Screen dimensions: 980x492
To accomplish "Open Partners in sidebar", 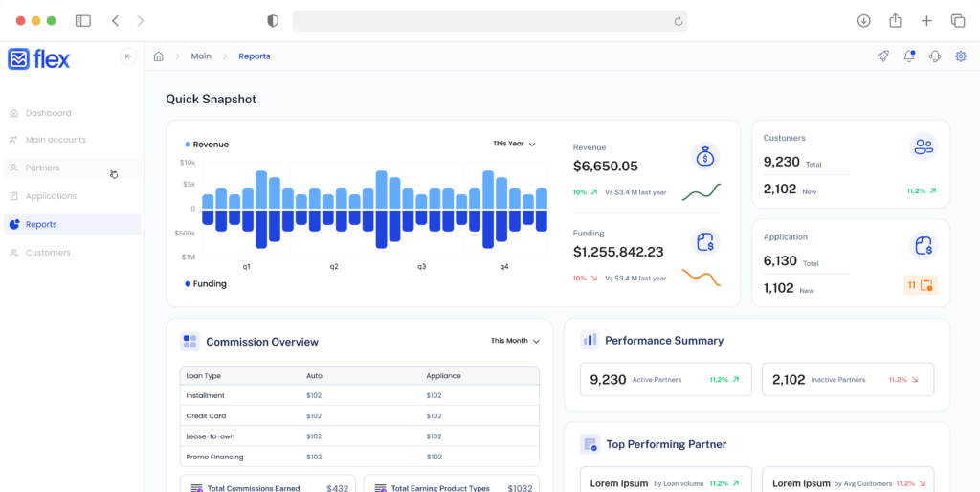I will (x=42, y=168).
